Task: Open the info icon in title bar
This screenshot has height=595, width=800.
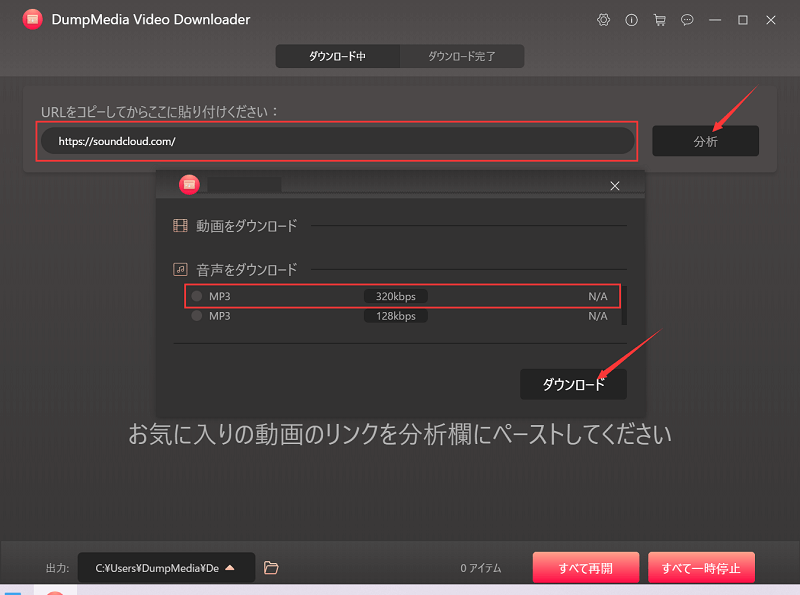Action: pos(631,20)
